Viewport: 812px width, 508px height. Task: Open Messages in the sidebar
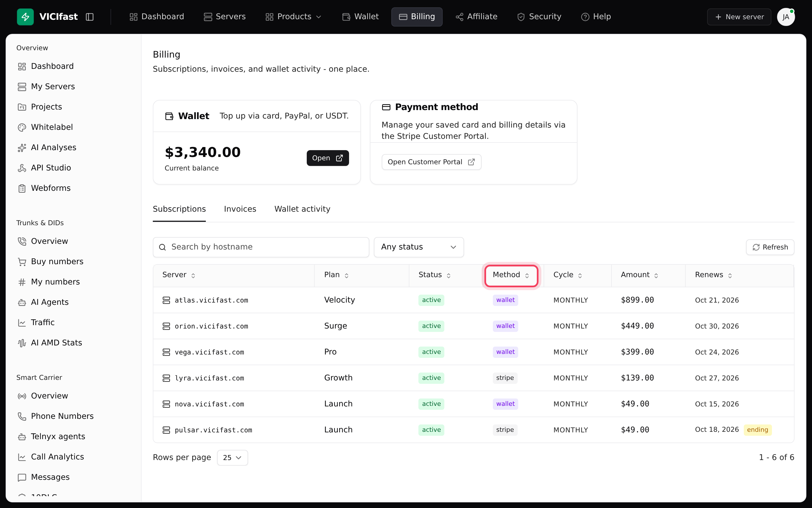[x=44, y=478]
